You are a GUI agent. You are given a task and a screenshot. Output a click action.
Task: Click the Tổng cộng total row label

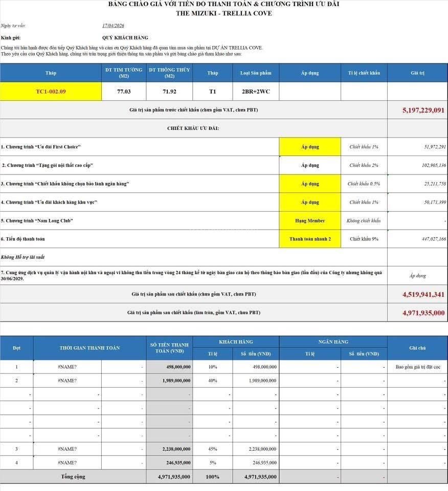coord(73,477)
